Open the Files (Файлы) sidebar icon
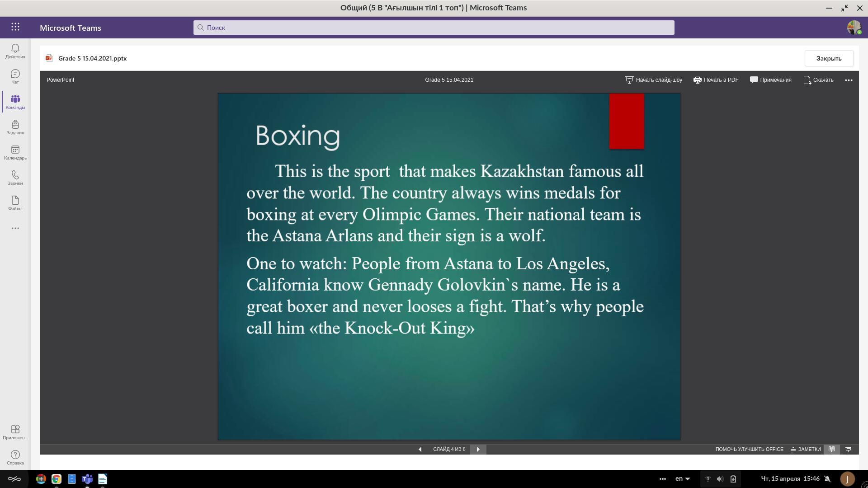868x488 pixels. [x=15, y=203]
